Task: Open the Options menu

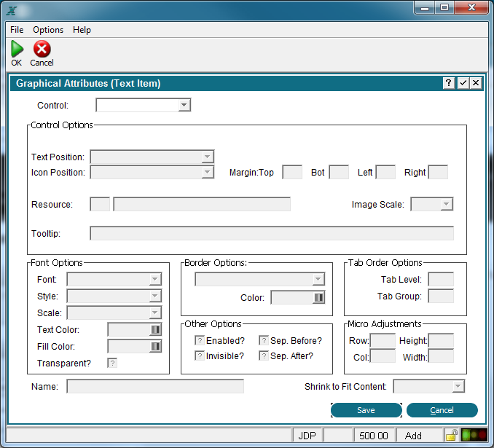Action: coord(48,30)
